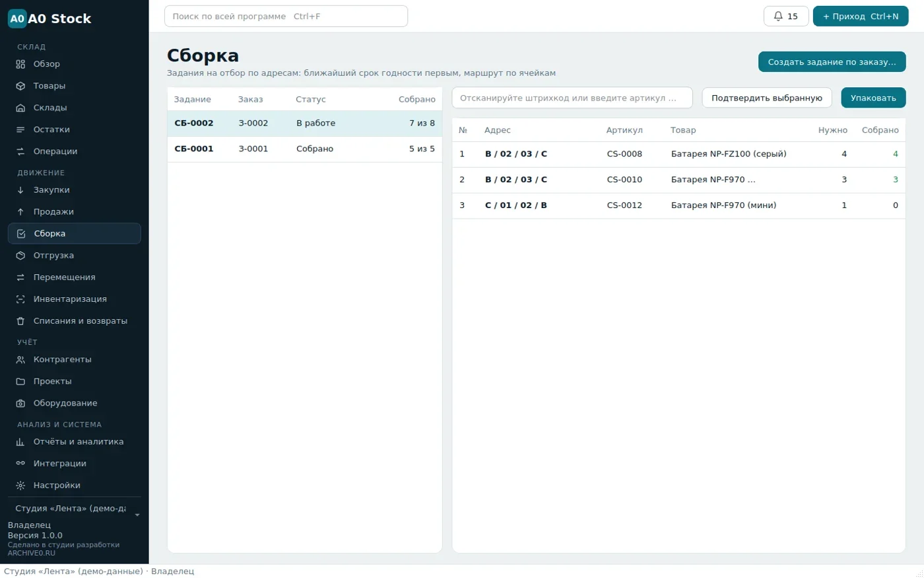Click the Остатки list icon
924x578 pixels.
pos(20,129)
